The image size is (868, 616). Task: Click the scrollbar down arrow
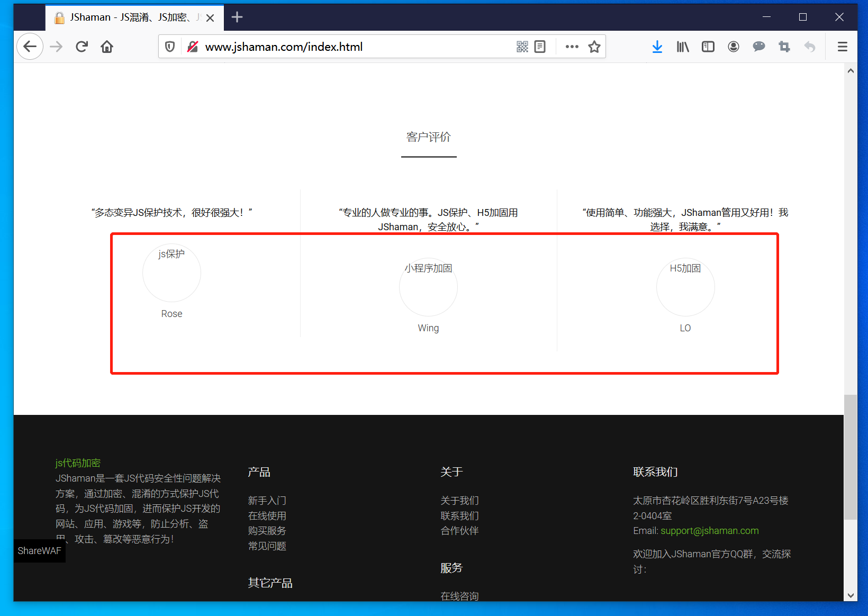point(851,595)
